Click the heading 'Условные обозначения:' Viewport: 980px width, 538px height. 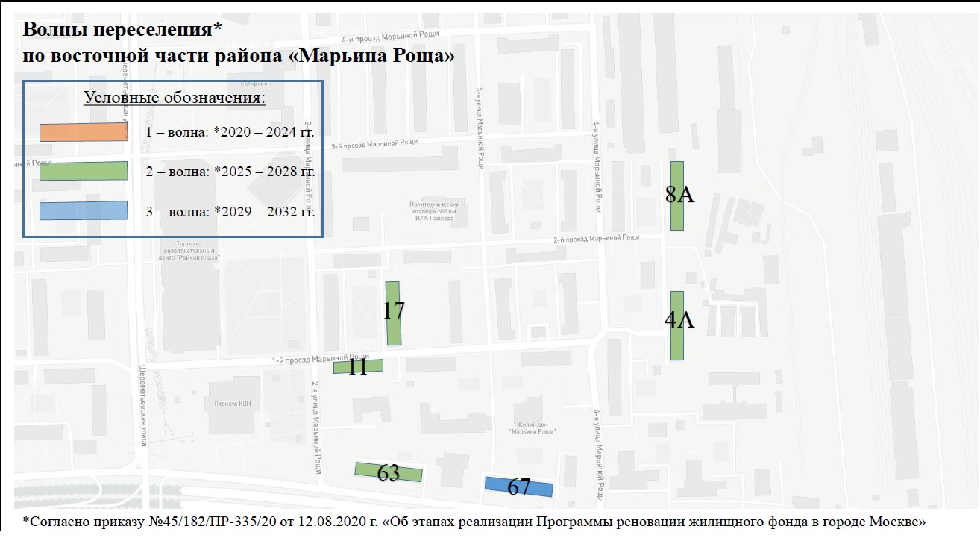[175, 98]
